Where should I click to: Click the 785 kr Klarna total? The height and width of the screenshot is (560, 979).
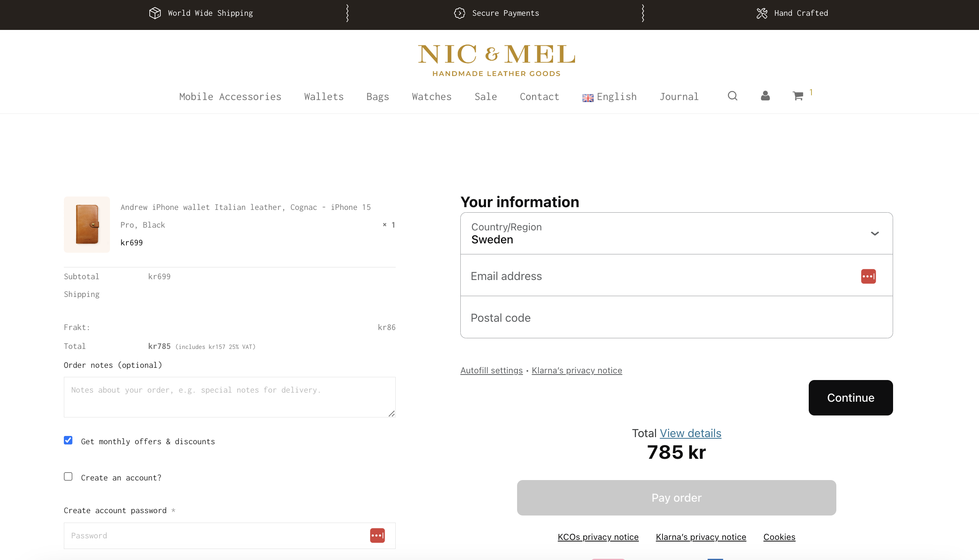[x=676, y=452]
